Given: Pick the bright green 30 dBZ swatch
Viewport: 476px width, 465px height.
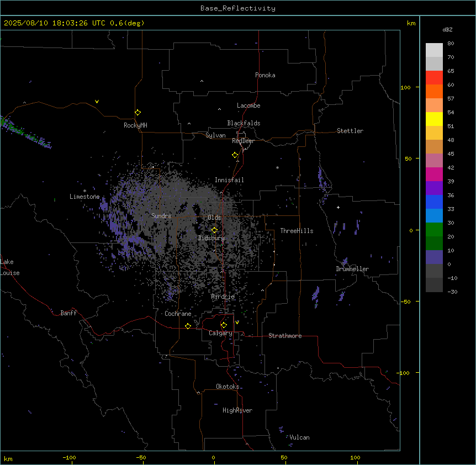Looking at the screenshot, I should pos(434,230).
